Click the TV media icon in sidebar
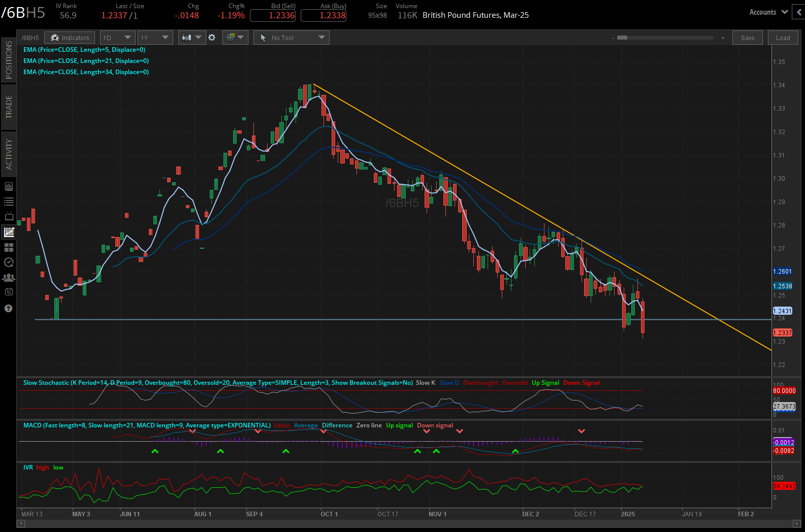Screen dimensions: 805x532 [9, 217]
